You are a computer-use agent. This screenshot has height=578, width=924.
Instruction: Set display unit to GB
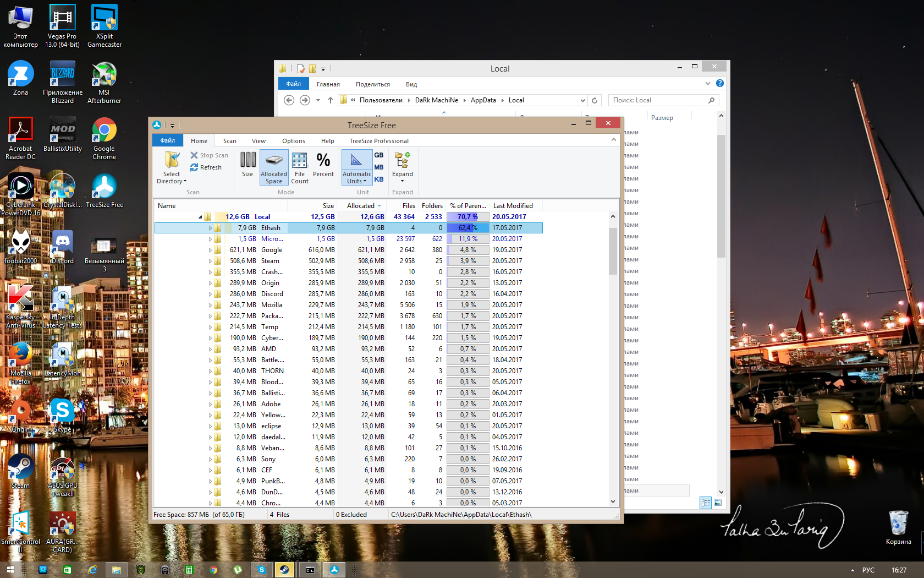[x=379, y=155]
